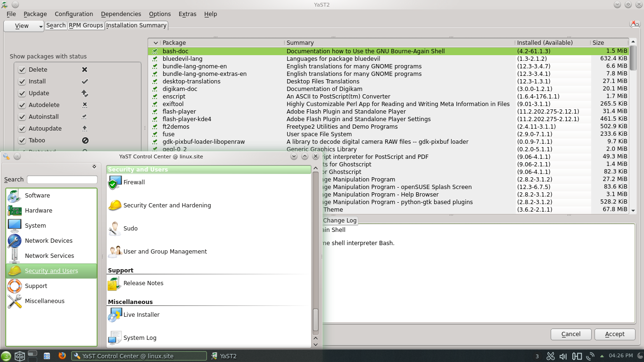This screenshot has height=362, width=644.
Task: Select the Hardware category icon
Action: tap(15, 211)
